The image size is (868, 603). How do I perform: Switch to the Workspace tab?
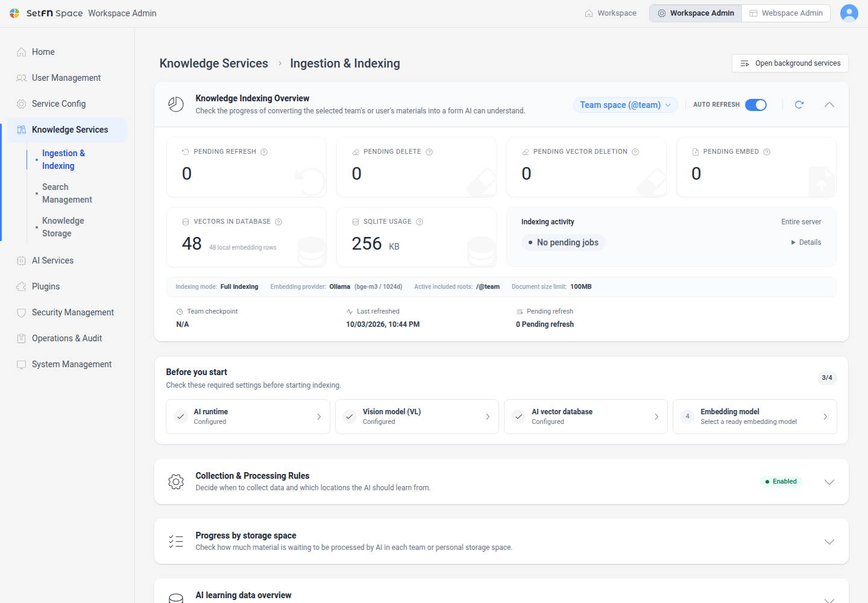tap(611, 13)
